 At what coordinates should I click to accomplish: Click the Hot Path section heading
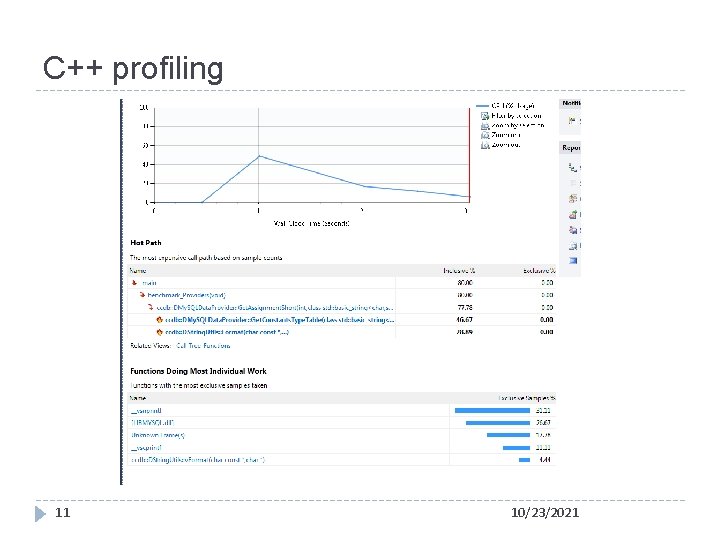coord(146,242)
